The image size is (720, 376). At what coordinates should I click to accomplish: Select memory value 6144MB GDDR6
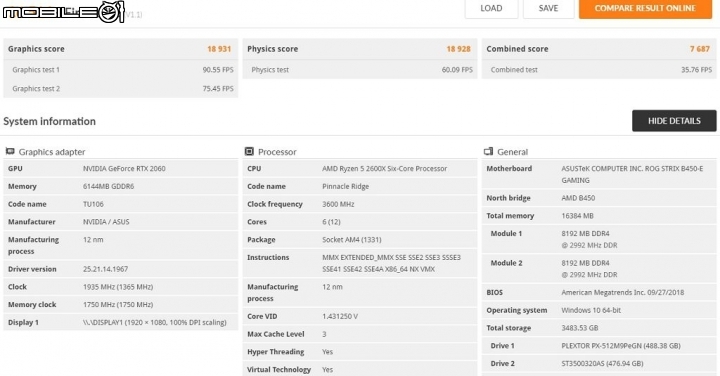tap(108, 186)
